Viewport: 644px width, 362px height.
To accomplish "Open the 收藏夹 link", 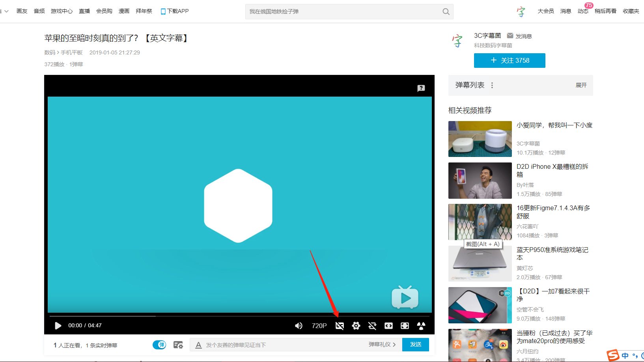I will tap(631, 11).
